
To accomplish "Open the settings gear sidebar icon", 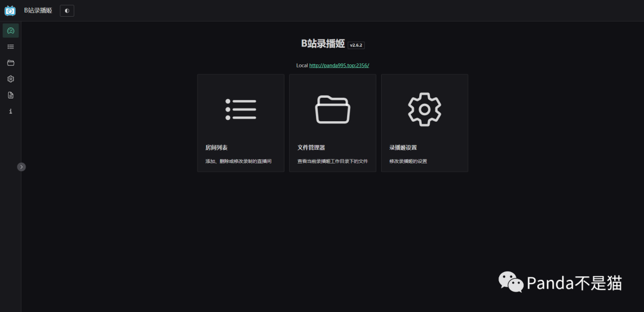I will (11, 79).
